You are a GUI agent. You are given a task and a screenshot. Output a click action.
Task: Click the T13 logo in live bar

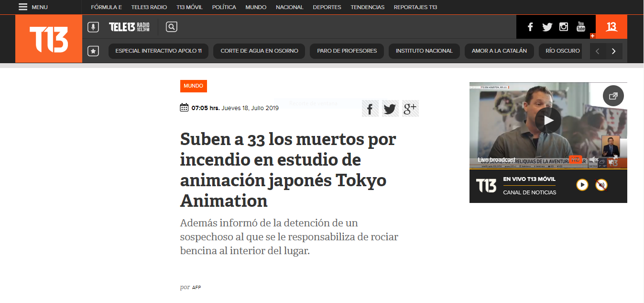tap(486, 186)
